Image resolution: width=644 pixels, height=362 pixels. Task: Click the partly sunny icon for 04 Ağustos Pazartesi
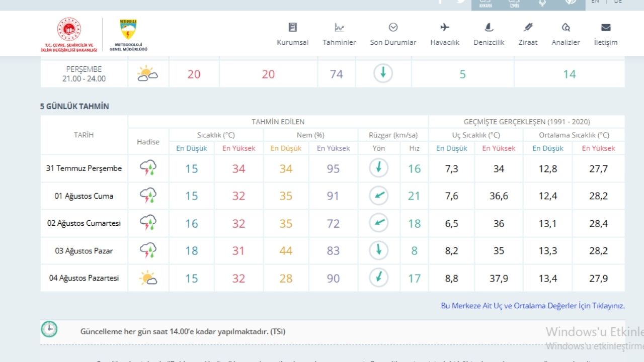tap(148, 278)
